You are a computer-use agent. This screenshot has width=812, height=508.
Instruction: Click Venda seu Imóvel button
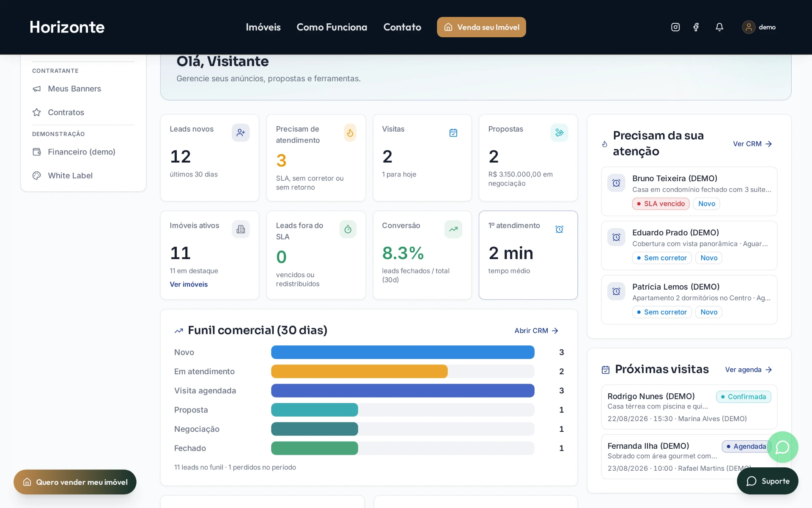click(481, 27)
